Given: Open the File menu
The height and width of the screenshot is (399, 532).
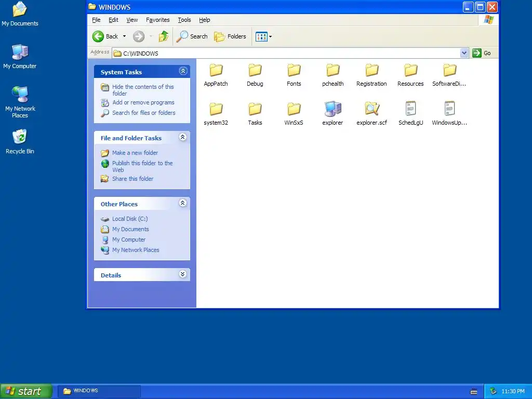Looking at the screenshot, I should pos(96,20).
